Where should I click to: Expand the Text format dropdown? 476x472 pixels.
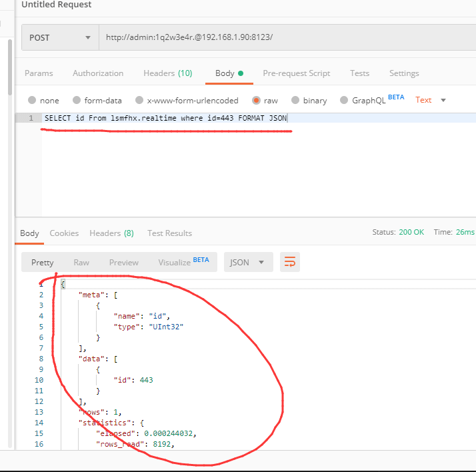click(x=431, y=100)
